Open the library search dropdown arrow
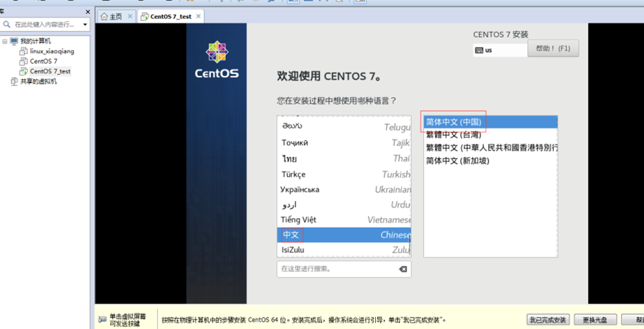644x329 pixels. click(85, 25)
